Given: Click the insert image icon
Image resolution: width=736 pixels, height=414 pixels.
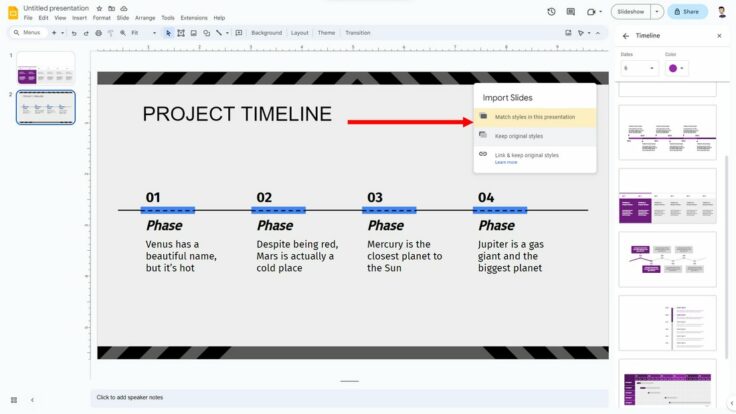Looking at the screenshot, I should [193, 33].
